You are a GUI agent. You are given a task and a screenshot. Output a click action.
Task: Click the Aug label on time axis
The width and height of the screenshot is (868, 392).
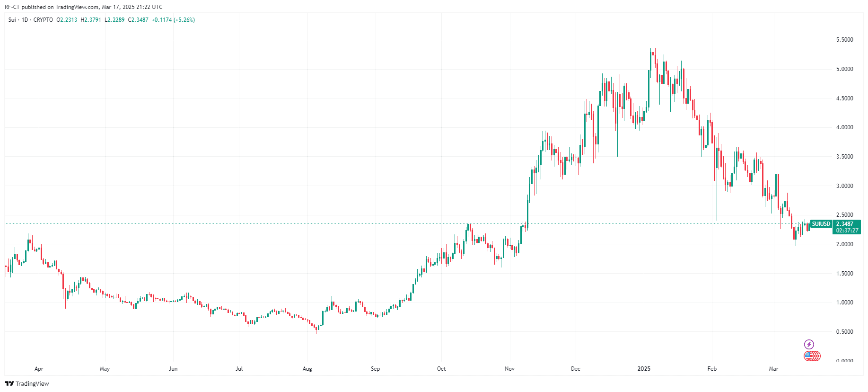pyautogui.click(x=307, y=369)
